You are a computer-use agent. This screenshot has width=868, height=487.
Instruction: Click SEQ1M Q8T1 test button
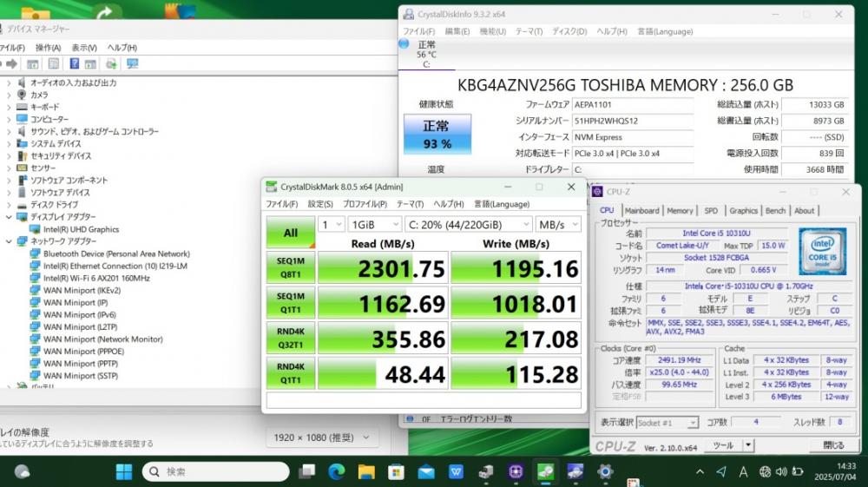291,268
